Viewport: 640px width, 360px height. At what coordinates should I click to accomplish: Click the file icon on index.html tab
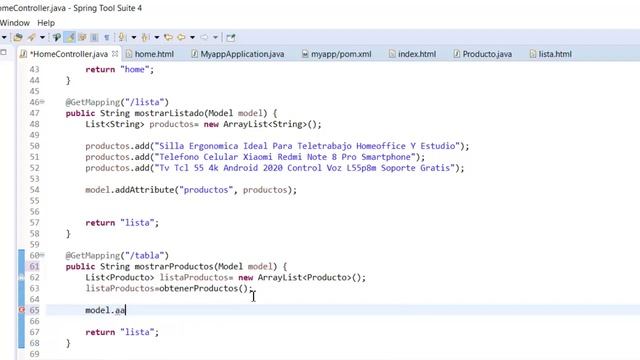(392, 54)
